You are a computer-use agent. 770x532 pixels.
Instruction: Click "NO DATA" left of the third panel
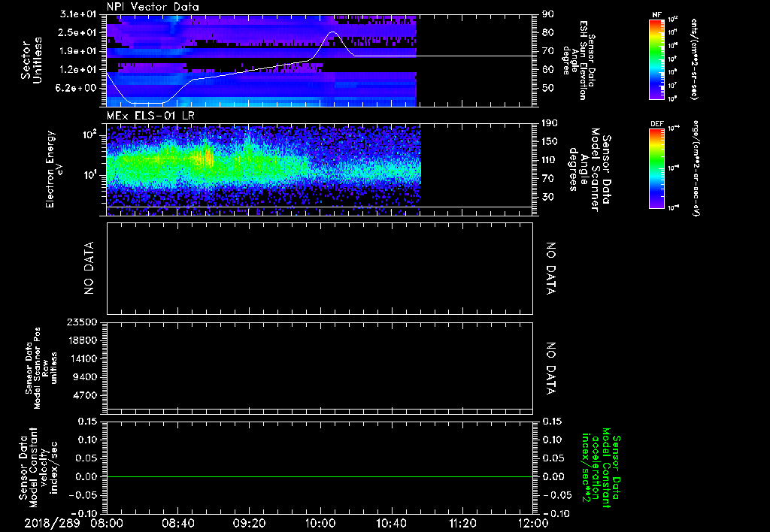point(89,268)
